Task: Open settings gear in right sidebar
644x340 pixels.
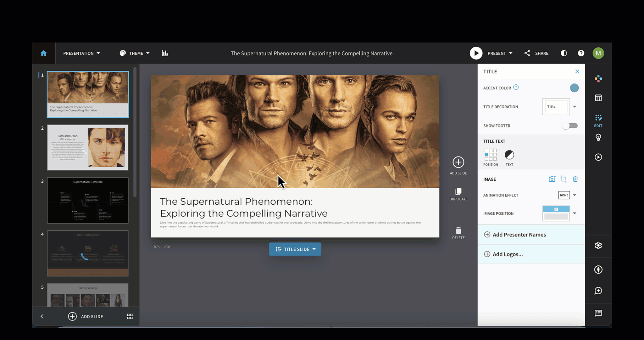Action: coord(598,246)
